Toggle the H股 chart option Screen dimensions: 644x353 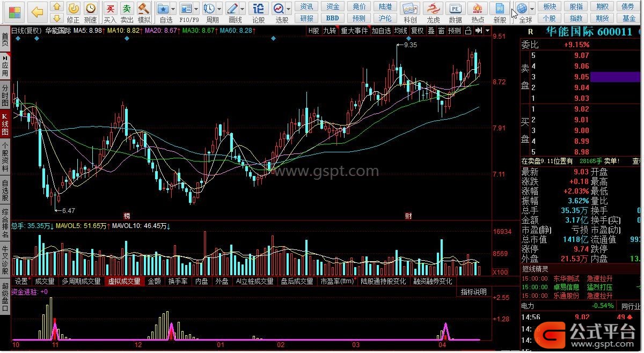(313, 31)
